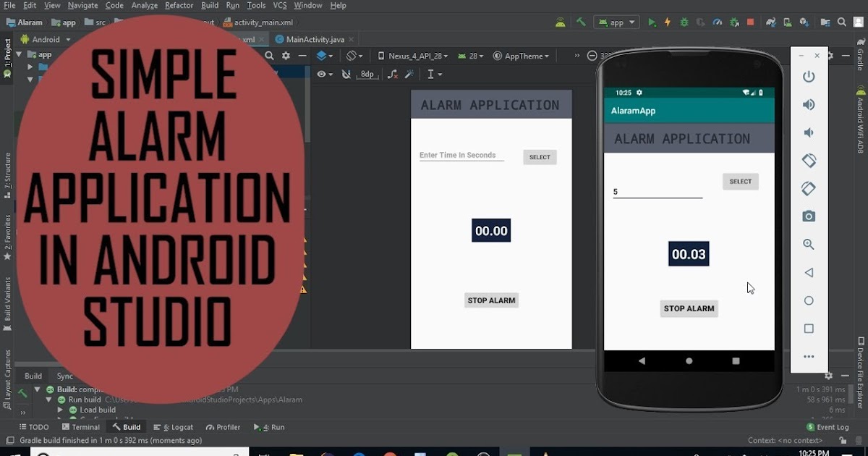Screen dimensions: 868x456
Task: Stop the running app with red square icon
Action: pyautogui.click(x=749, y=22)
